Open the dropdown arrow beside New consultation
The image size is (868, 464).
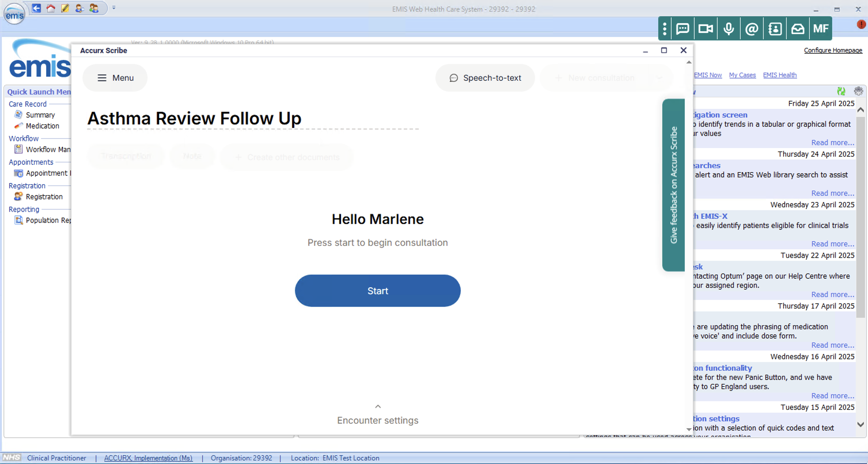(660, 78)
